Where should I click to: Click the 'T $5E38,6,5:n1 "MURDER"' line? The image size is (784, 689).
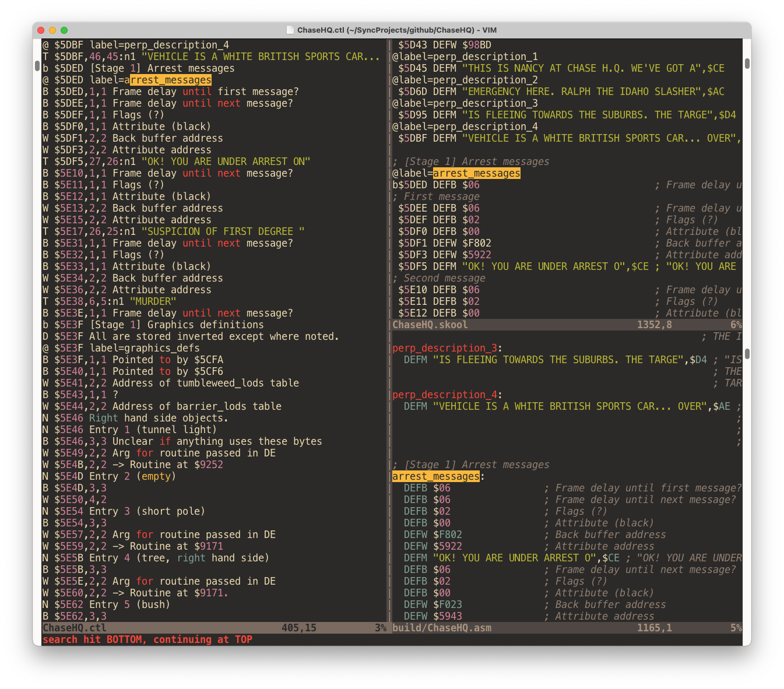[x=110, y=301]
